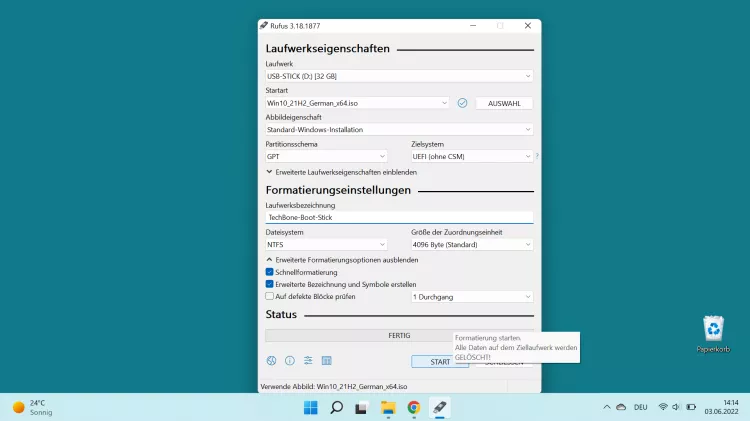Enable Auf defekte Blöcke prüfen
The image size is (750, 421).
[x=270, y=296]
